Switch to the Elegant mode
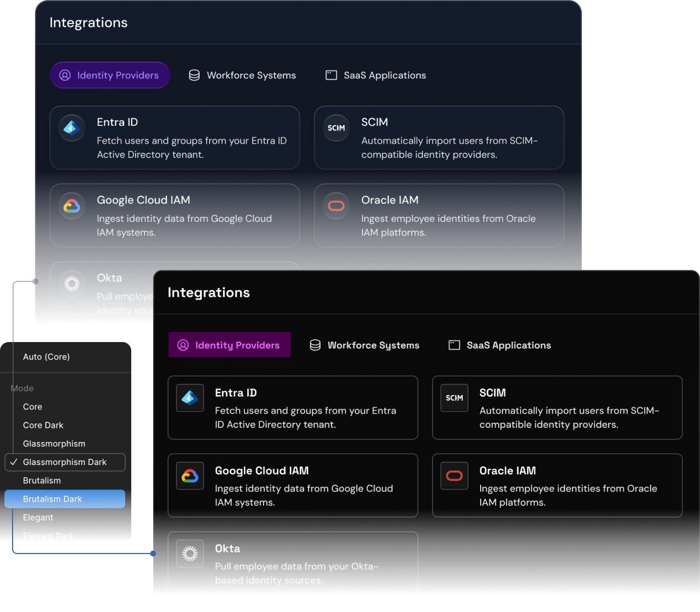The height and width of the screenshot is (612, 700). pos(38,517)
